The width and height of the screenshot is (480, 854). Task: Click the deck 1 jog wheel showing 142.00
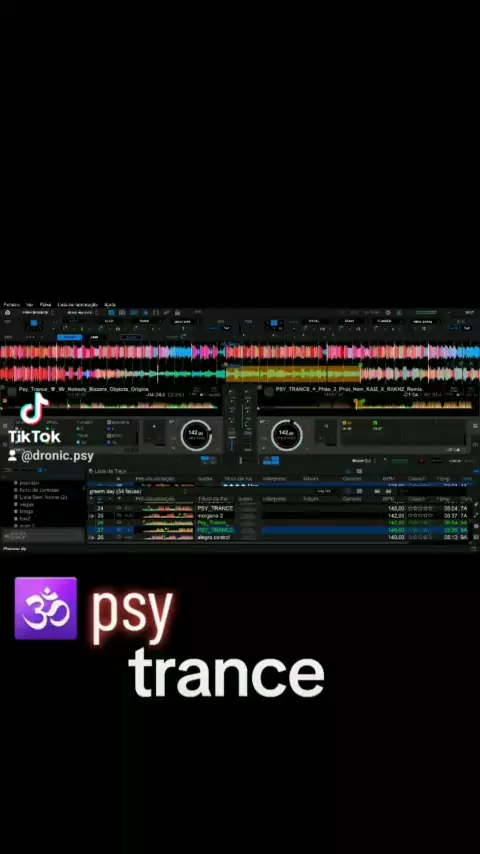pyautogui.click(x=196, y=435)
